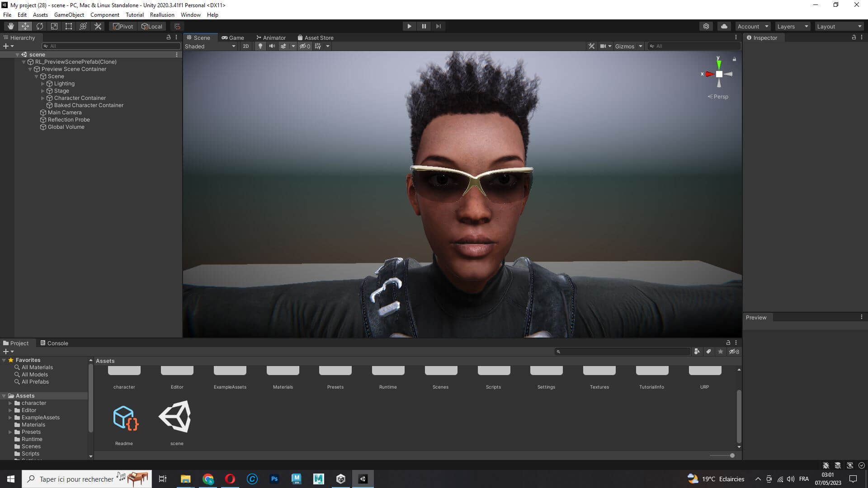The height and width of the screenshot is (488, 868).
Task: Click the Gizmos button
Action: [624, 46]
